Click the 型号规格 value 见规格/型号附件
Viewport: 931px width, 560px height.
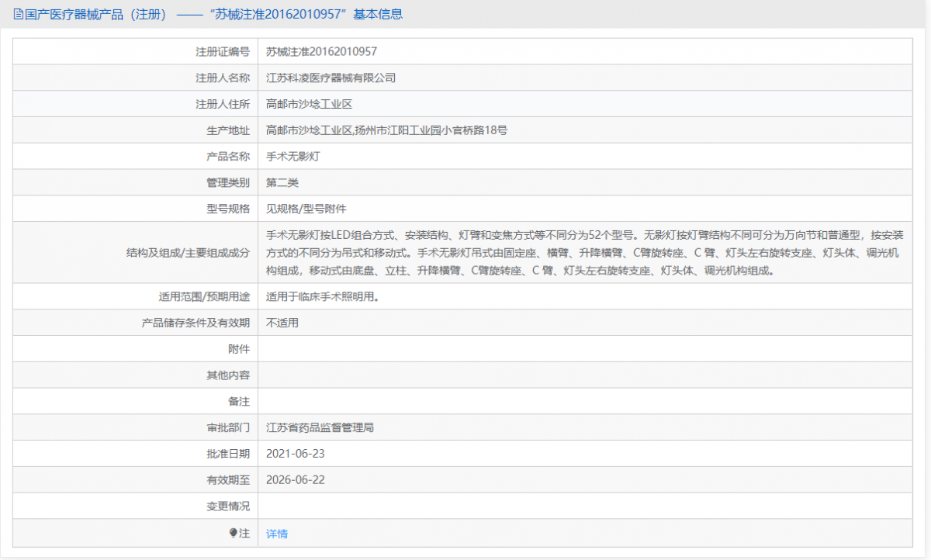coord(308,209)
